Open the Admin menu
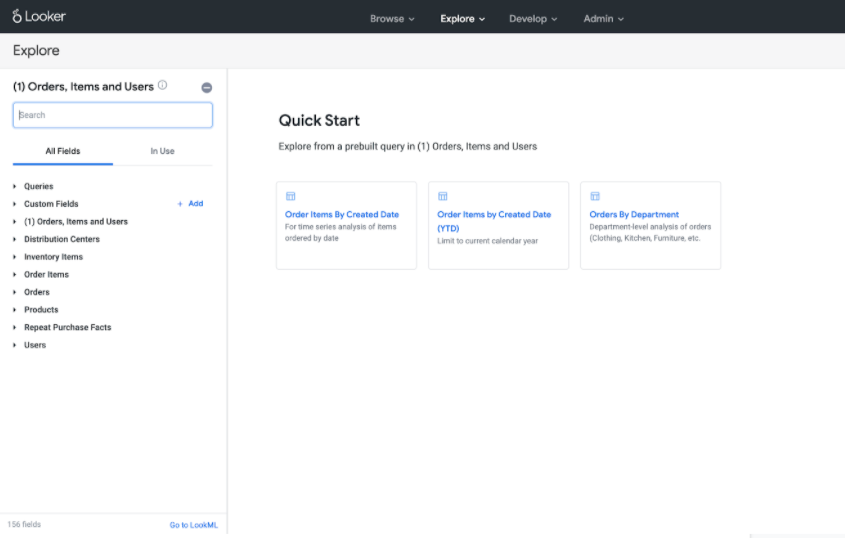The image size is (845, 538). click(604, 18)
